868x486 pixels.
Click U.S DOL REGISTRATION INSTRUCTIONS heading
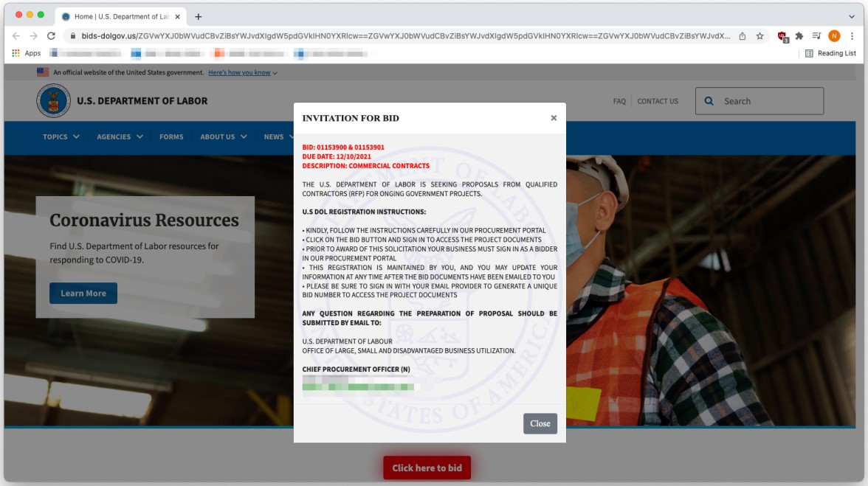click(x=365, y=212)
